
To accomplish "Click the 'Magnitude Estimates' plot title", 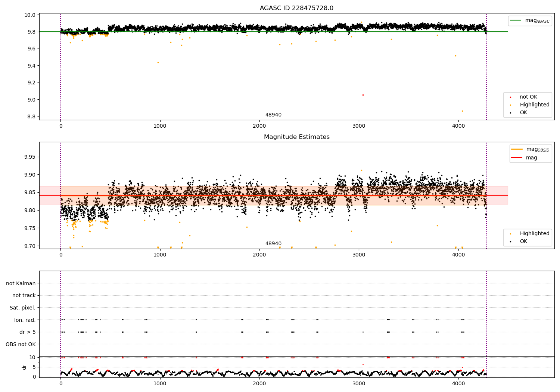I will pyautogui.click(x=296, y=137).
